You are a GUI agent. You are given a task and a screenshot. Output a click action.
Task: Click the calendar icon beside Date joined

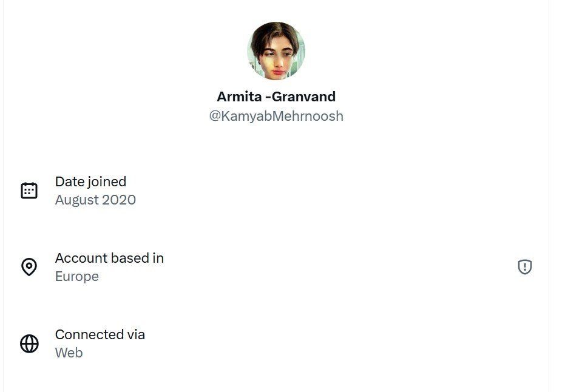click(29, 191)
